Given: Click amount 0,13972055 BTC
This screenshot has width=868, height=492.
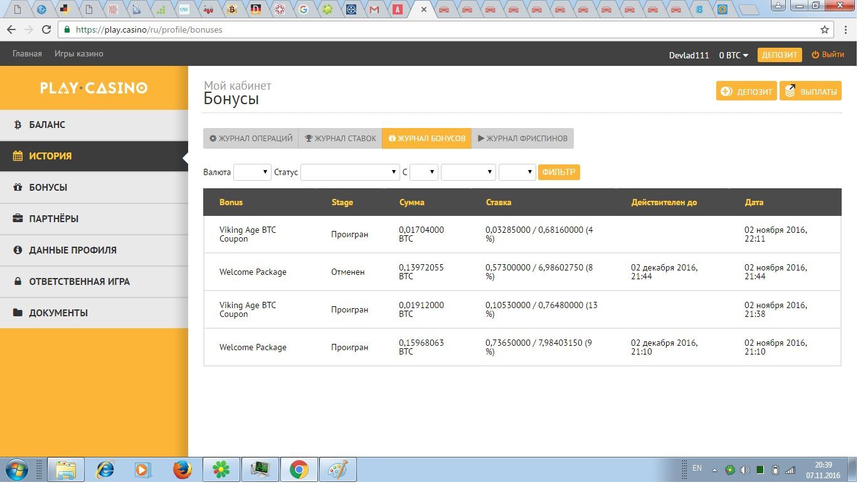Looking at the screenshot, I should coord(421,272).
